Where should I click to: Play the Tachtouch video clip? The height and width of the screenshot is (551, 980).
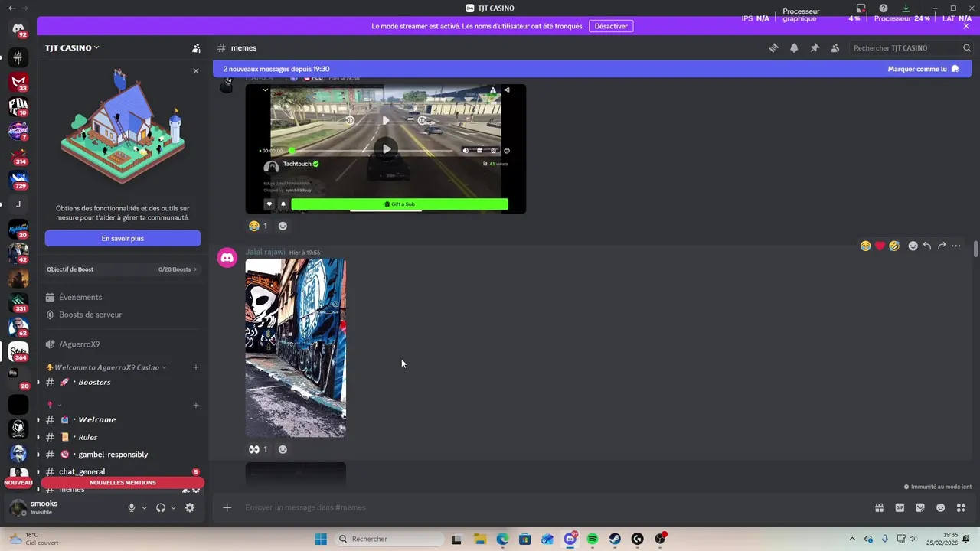386,149
